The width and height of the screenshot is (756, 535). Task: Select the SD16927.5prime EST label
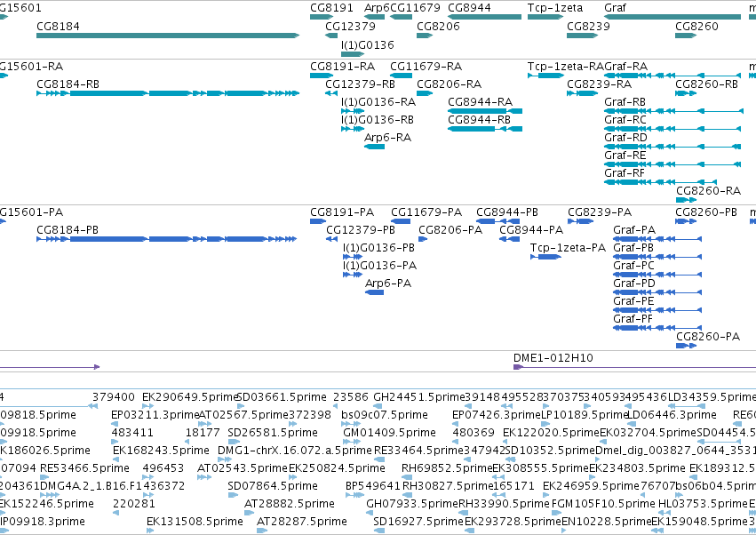pyautogui.click(x=418, y=522)
